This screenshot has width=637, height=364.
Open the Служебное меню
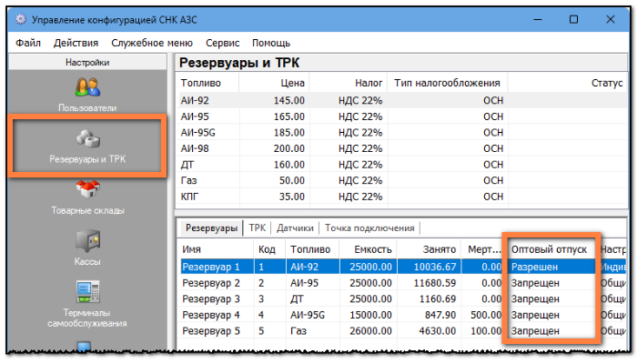point(152,43)
